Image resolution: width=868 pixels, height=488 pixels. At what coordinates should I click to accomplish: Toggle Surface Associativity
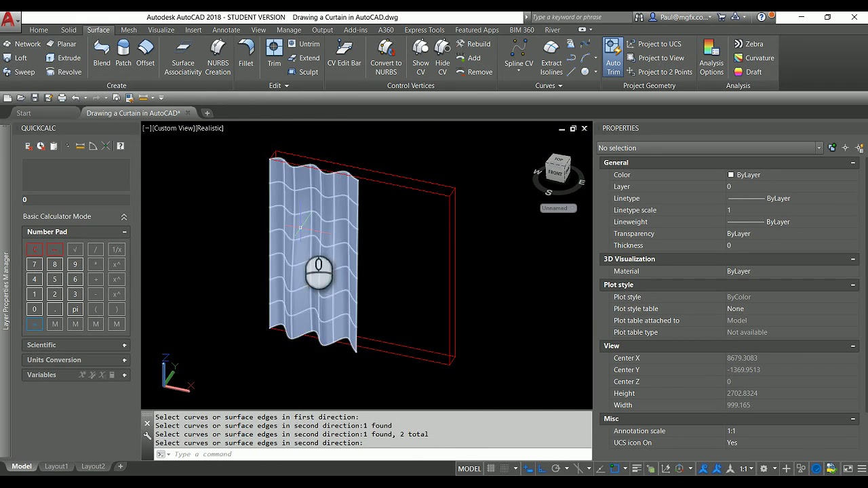coord(183,57)
